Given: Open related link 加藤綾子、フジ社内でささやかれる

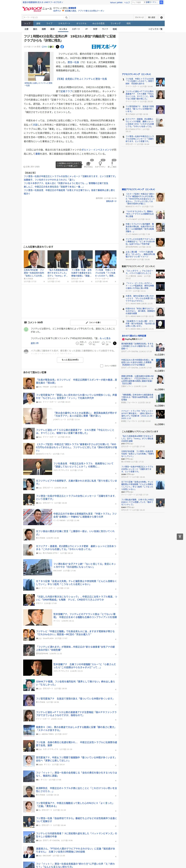Looking at the screenshot, I should (x=50, y=180).
